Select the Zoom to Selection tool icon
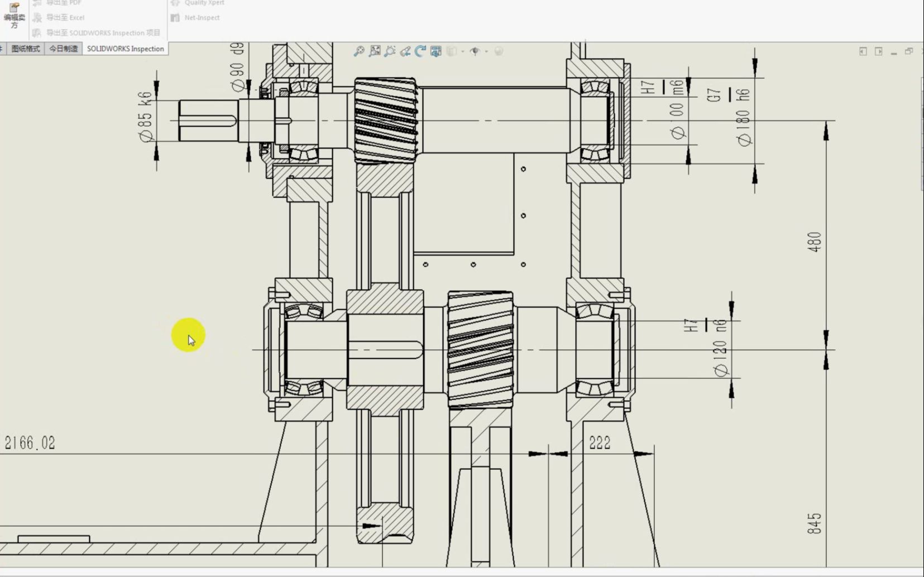 coord(390,51)
